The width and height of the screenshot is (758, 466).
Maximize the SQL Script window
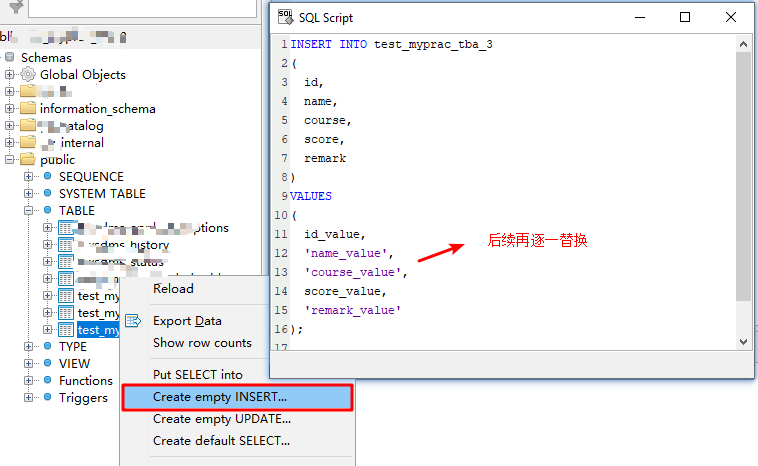click(x=685, y=17)
